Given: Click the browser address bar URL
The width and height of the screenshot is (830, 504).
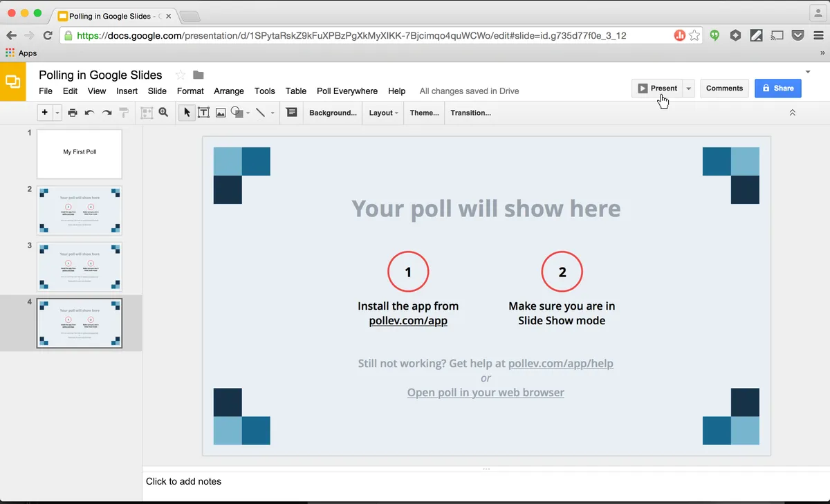Looking at the screenshot, I should tap(352, 35).
